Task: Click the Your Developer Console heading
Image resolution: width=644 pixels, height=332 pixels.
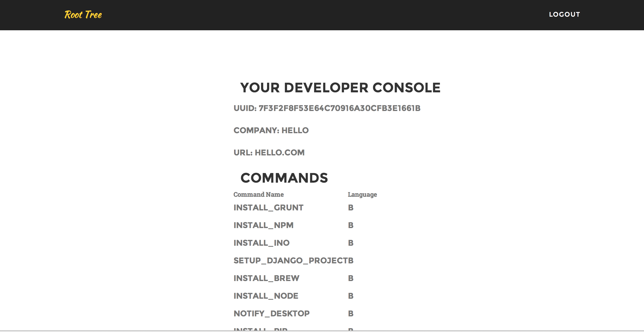Action: (340, 88)
